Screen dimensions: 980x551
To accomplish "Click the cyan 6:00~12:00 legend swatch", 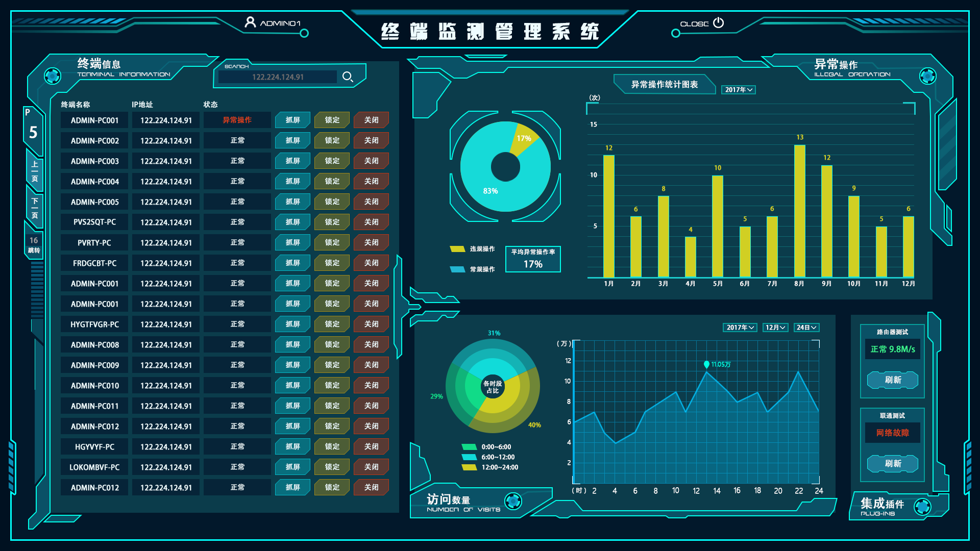I will (x=469, y=457).
